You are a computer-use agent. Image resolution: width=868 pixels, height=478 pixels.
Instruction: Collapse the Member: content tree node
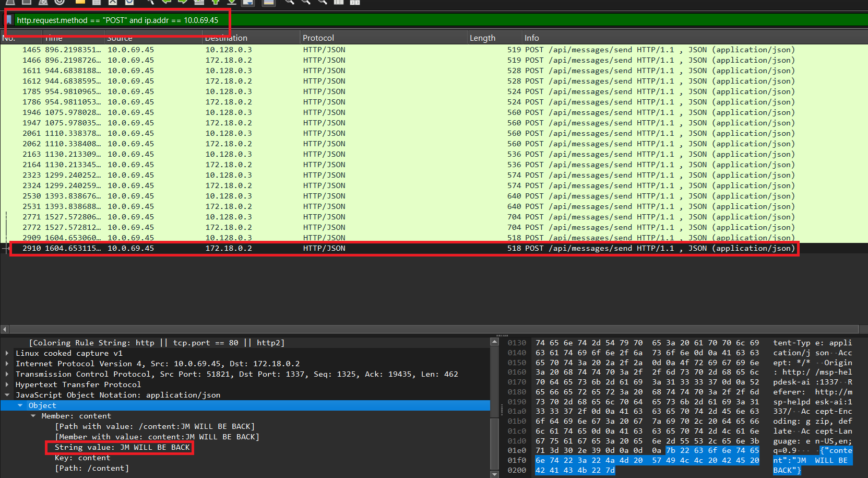coord(33,416)
